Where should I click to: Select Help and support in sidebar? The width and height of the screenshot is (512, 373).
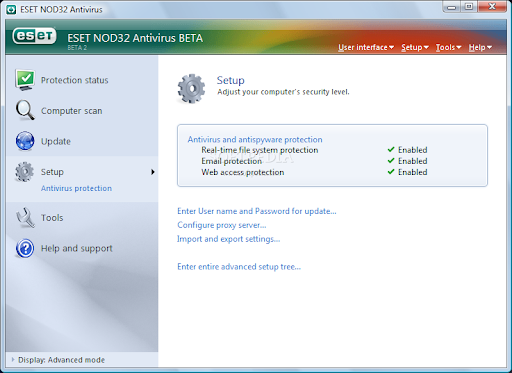coord(77,248)
